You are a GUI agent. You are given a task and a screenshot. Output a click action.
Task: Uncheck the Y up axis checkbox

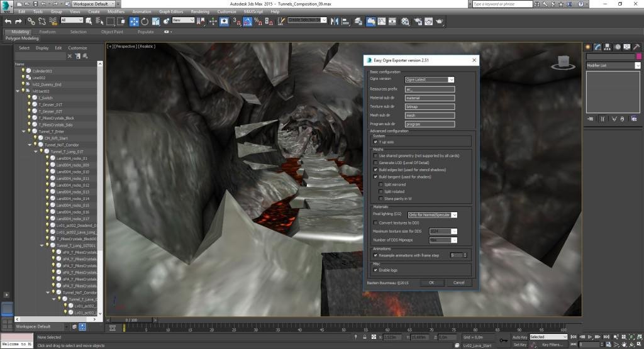[x=375, y=142]
